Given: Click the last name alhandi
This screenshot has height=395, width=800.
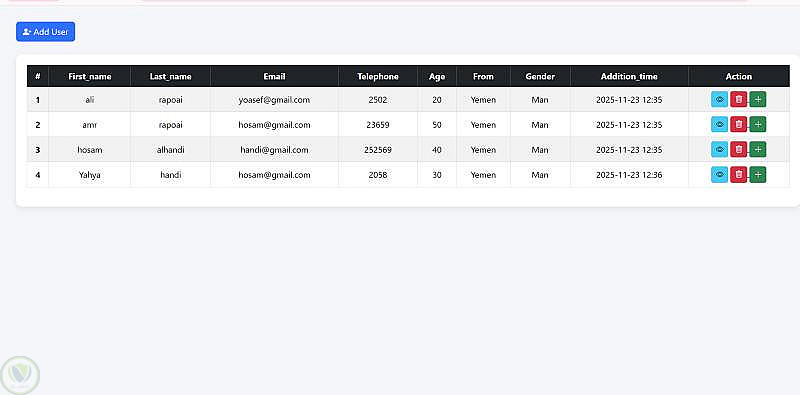Looking at the screenshot, I should click(170, 150).
